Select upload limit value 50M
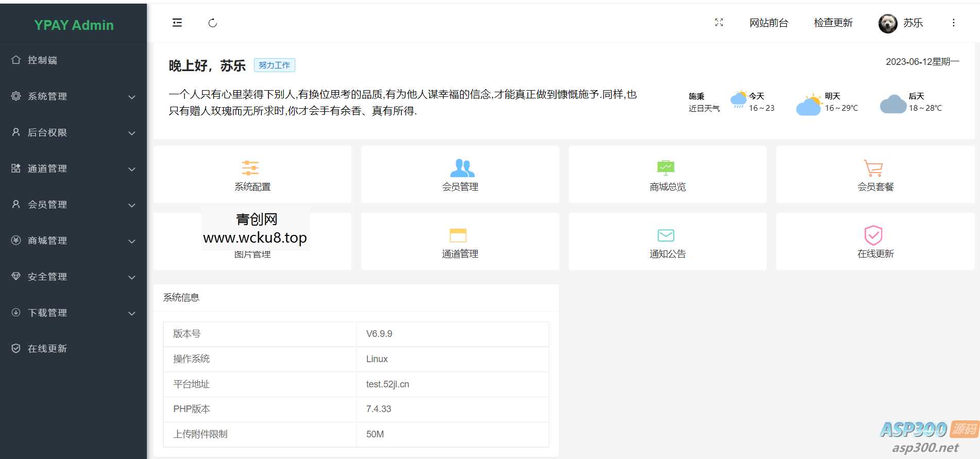980x459 pixels. (375, 434)
